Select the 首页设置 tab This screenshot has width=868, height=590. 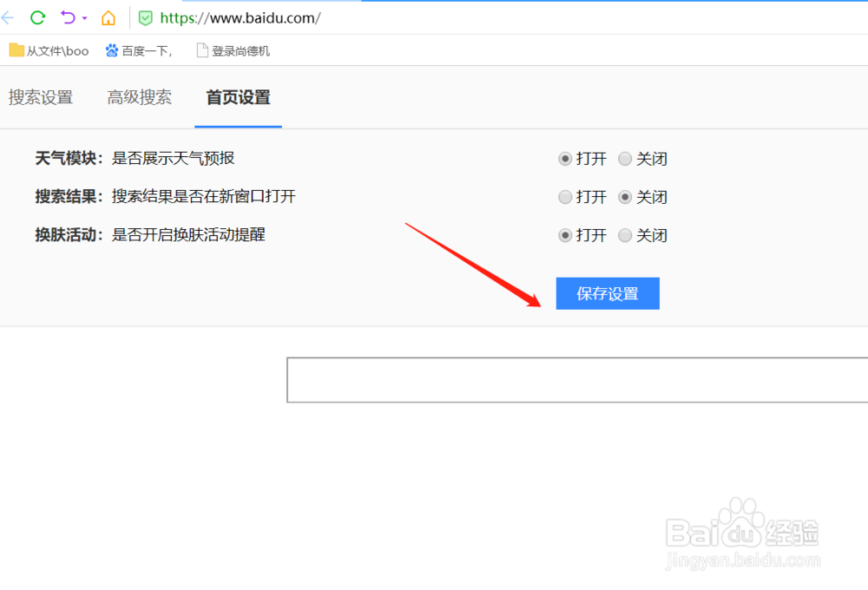click(238, 97)
